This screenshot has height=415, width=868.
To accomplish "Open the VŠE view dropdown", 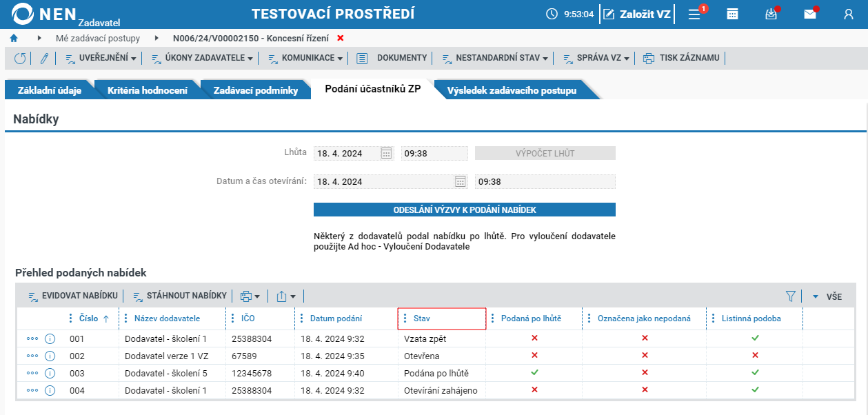I will pyautogui.click(x=827, y=296).
